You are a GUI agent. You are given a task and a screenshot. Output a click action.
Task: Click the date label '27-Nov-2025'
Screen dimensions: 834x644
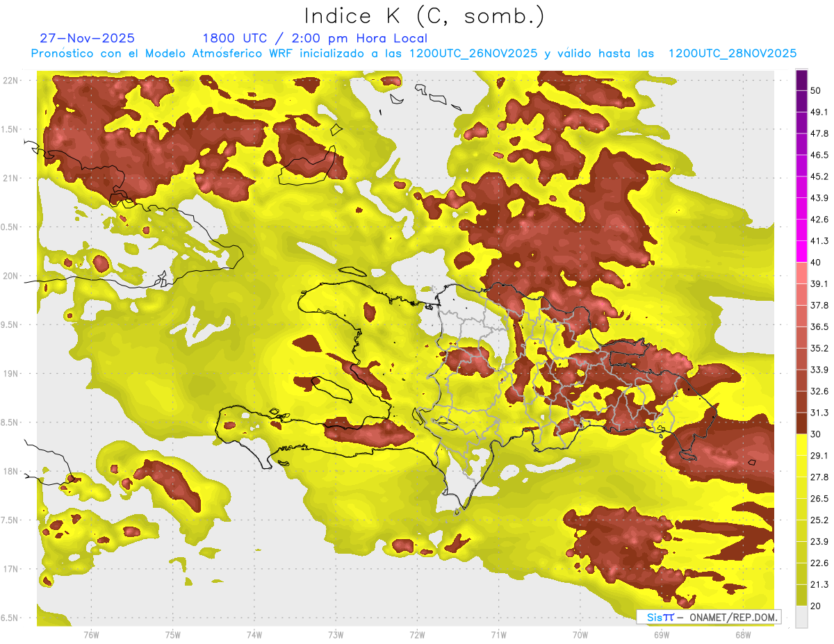88,38
